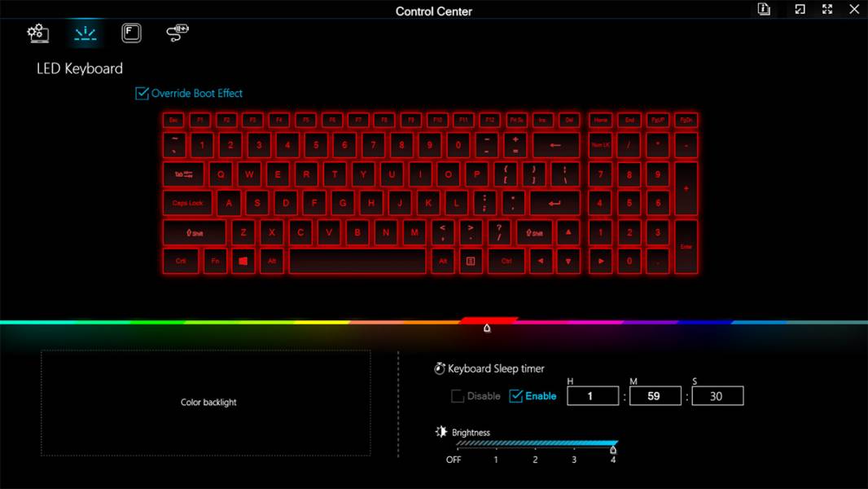
Task: Click the hours field of sleep timer
Action: (592, 396)
